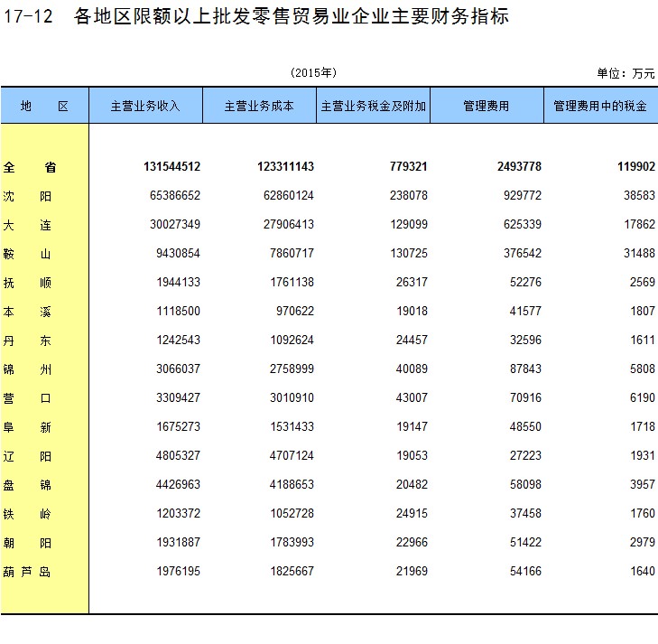Click the 管理费用中的税金 column header
Viewport: 658px width, 644px height.
pyautogui.click(x=600, y=106)
